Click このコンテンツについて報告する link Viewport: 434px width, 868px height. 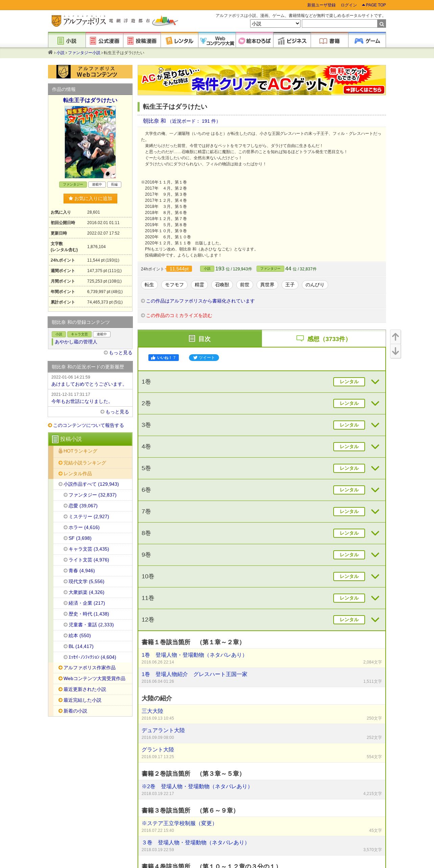(x=89, y=425)
